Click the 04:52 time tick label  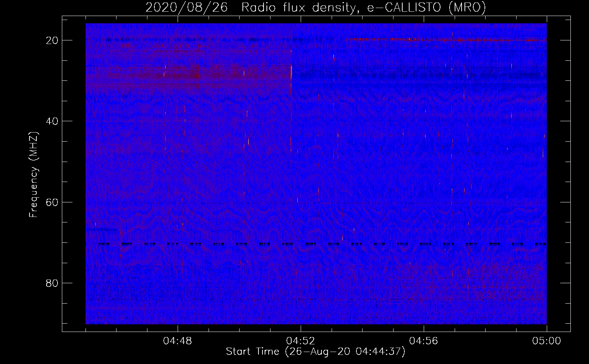tap(301, 341)
